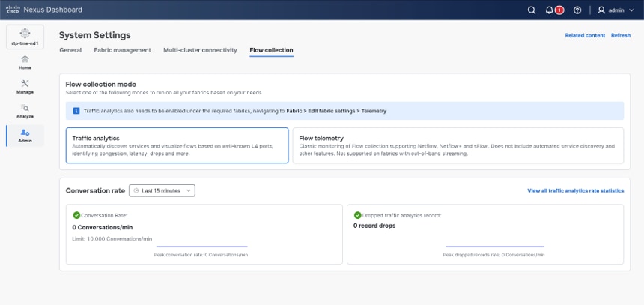Select the Flow collection tab
Screen dimensions: 644x305
coord(272,50)
